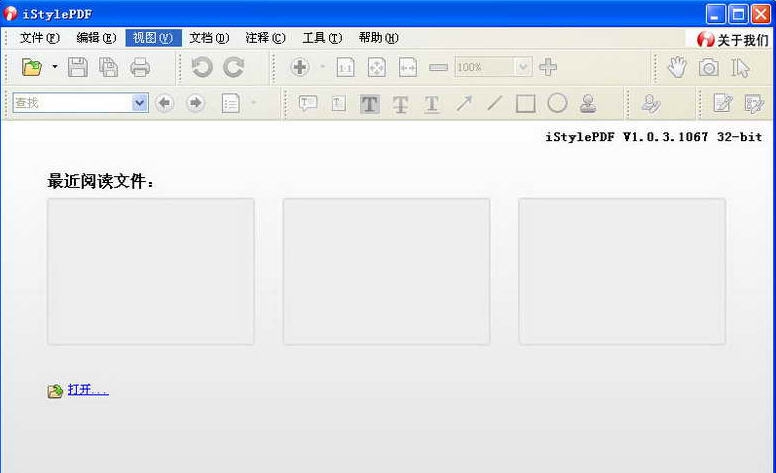Click the 最近阅读文件 heading
776x473 pixels.
[100, 181]
